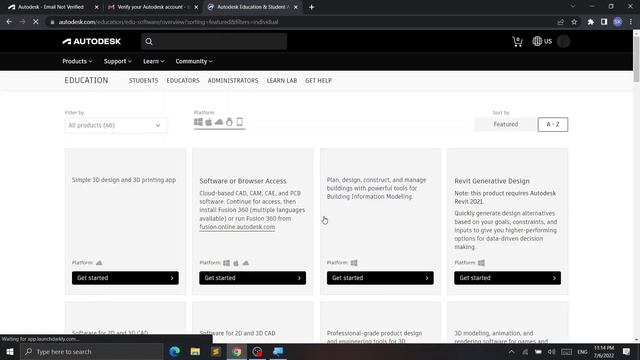Open STUDENTS tab
The width and height of the screenshot is (640, 360).
tap(143, 80)
